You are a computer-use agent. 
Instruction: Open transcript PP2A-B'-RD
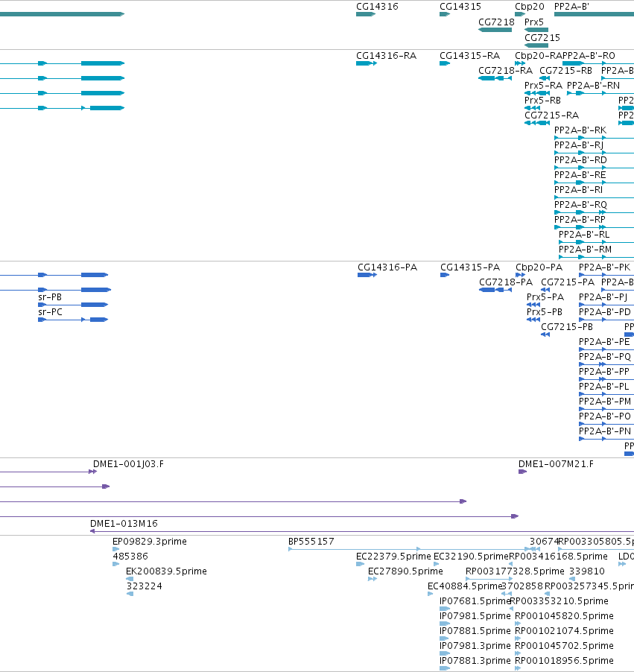(x=580, y=160)
